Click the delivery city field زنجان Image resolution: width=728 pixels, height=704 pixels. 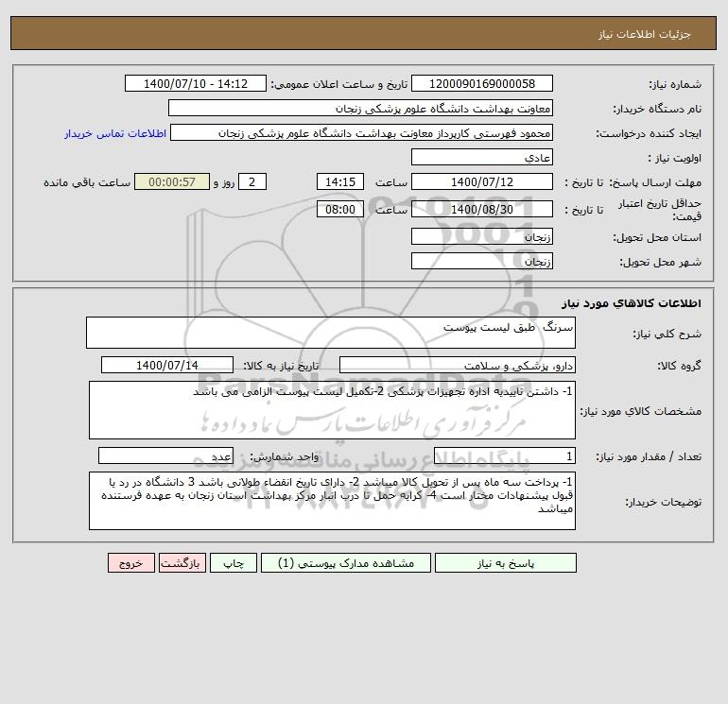point(482,261)
